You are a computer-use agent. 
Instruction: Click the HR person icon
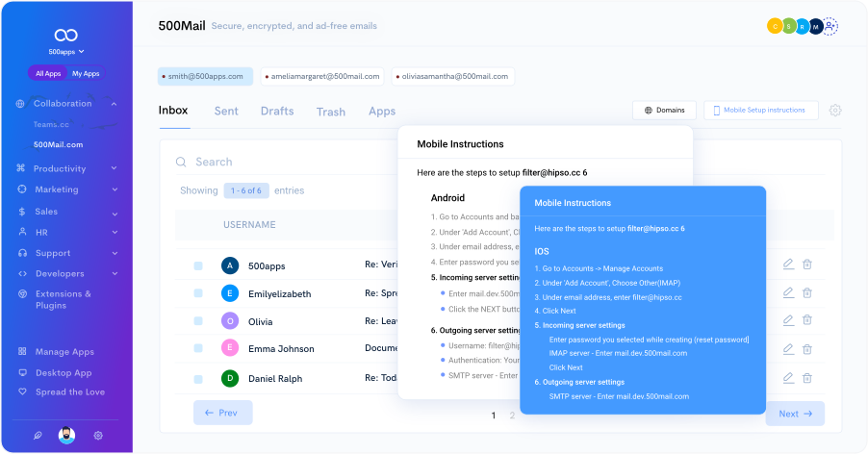click(x=22, y=232)
